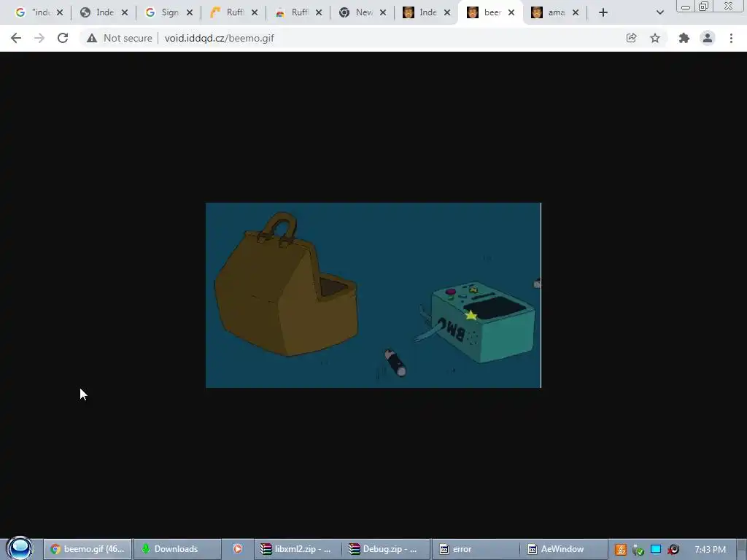Bookmark this page with star icon
Viewport: 747px width, 560px height.
coord(655,38)
